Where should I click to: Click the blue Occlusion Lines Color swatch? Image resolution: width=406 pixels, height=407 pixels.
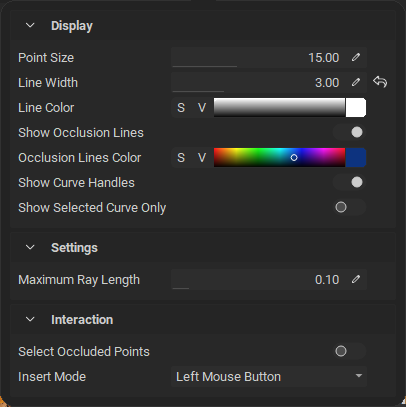point(356,157)
